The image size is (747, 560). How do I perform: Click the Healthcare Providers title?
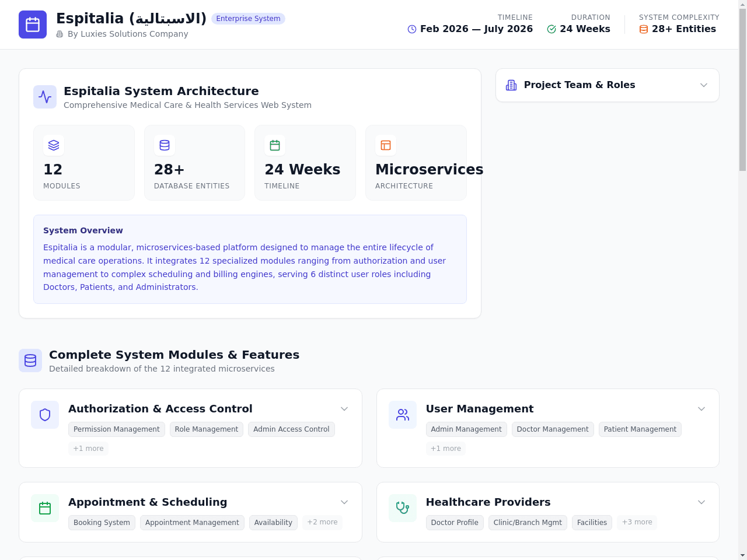pos(488,502)
